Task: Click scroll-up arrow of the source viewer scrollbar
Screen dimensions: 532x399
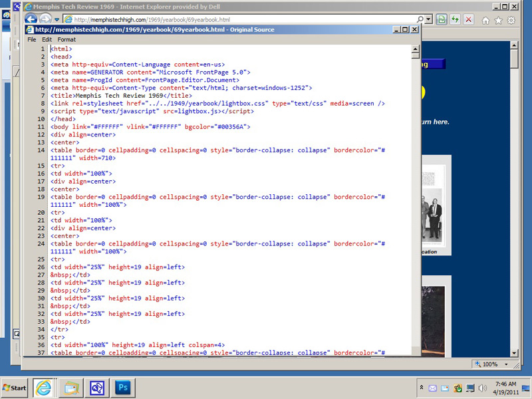Action: [x=415, y=49]
